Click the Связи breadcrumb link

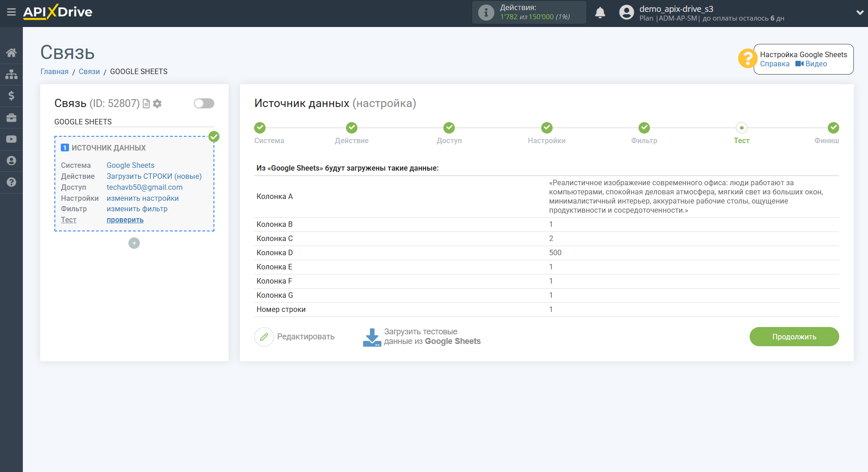pos(89,72)
